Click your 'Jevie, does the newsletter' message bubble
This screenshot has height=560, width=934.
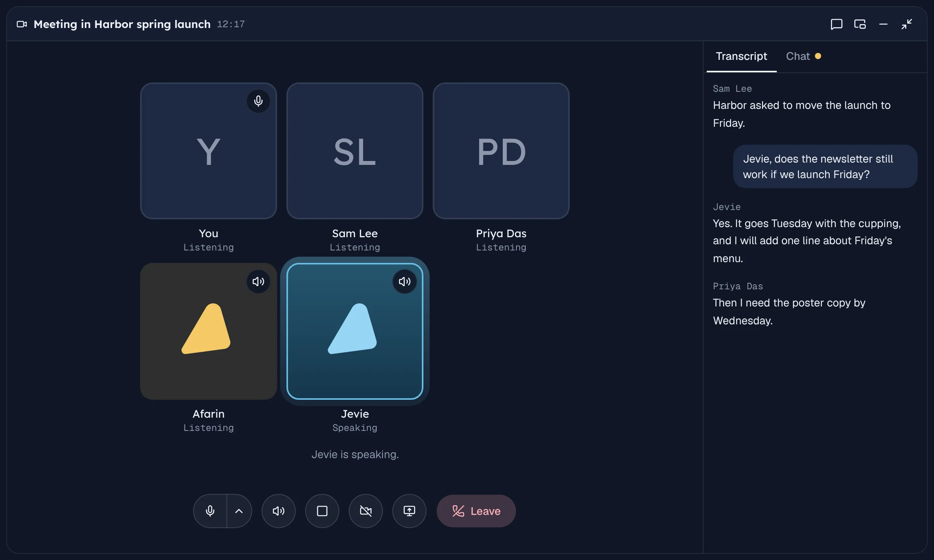click(x=825, y=166)
